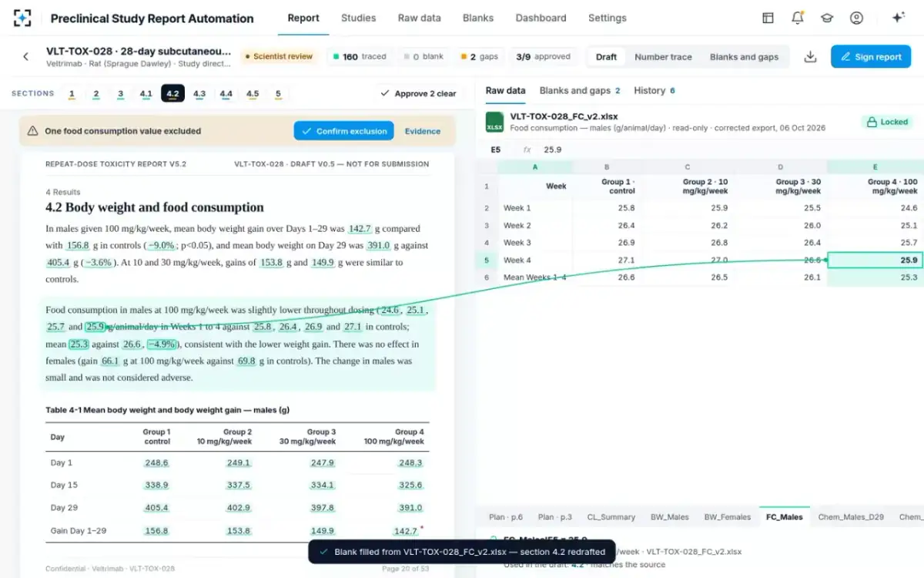Go to section 4.1

(146, 94)
